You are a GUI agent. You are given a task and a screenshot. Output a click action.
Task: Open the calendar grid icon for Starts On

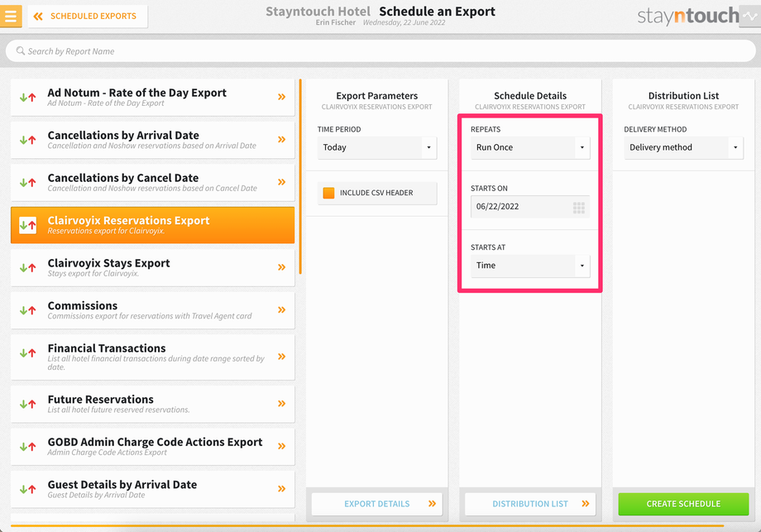click(x=578, y=208)
